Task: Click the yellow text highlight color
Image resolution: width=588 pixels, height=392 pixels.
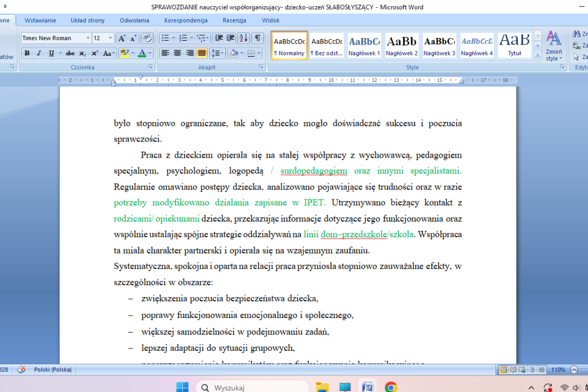Action: 123,53
